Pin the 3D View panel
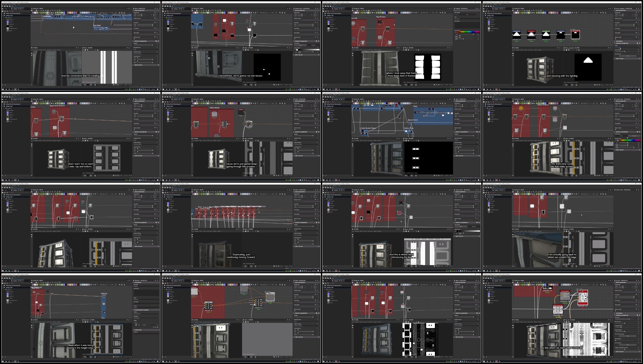 point(76,48)
